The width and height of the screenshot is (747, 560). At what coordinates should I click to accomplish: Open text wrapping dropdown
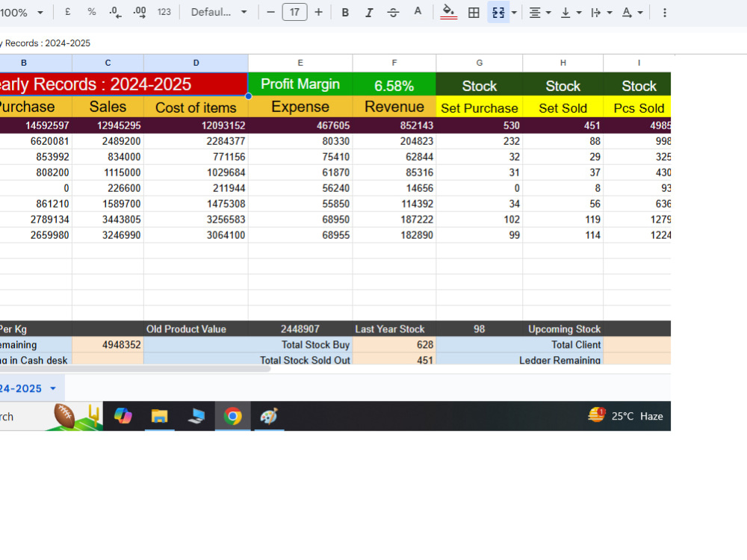pos(601,13)
